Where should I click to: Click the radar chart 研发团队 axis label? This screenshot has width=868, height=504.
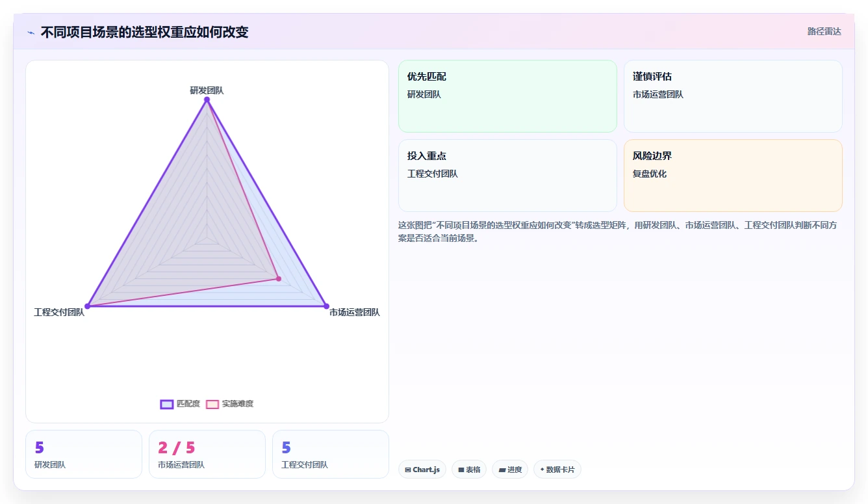[x=207, y=90]
